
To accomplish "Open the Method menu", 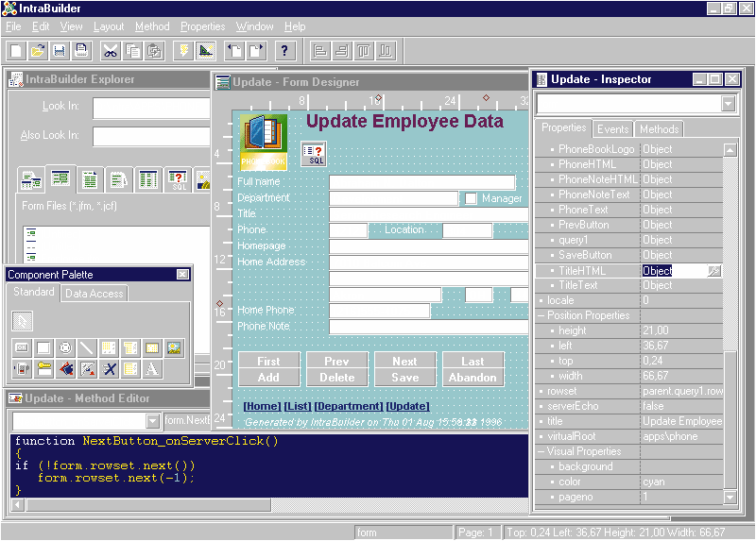I will 152,26.
